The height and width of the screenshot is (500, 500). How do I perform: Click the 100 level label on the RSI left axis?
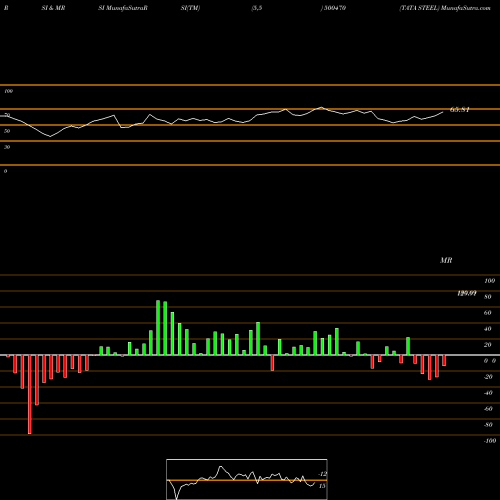tap(8, 91)
